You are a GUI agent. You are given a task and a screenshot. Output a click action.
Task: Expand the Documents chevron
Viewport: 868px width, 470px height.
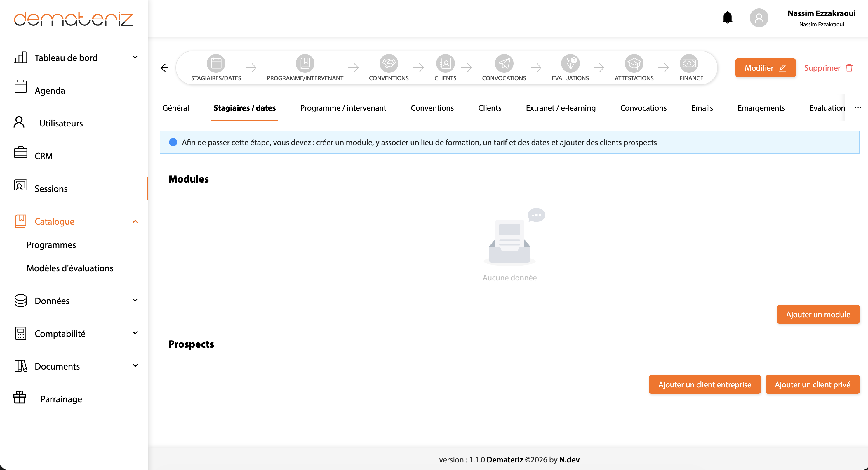tap(135, 365)
